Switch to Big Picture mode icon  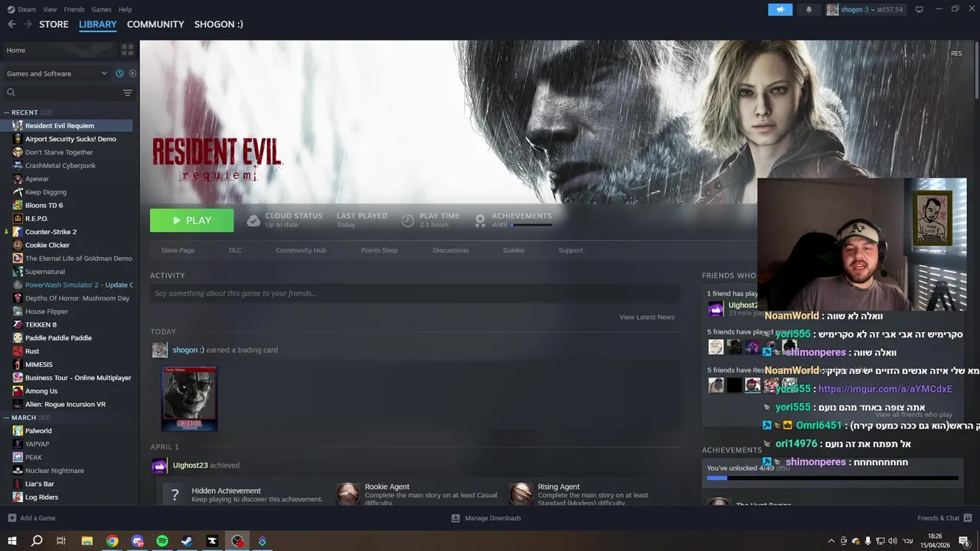tap(919, 9)
